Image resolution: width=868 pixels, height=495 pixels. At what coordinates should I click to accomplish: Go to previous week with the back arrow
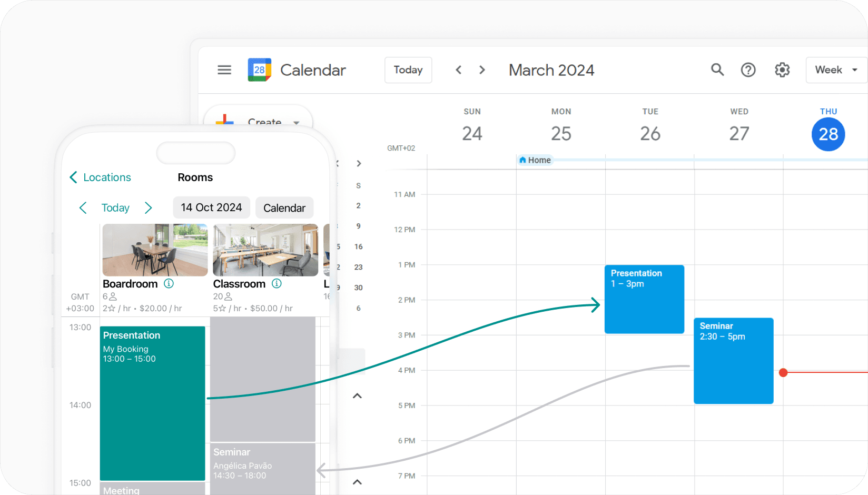tap(458, 70)
